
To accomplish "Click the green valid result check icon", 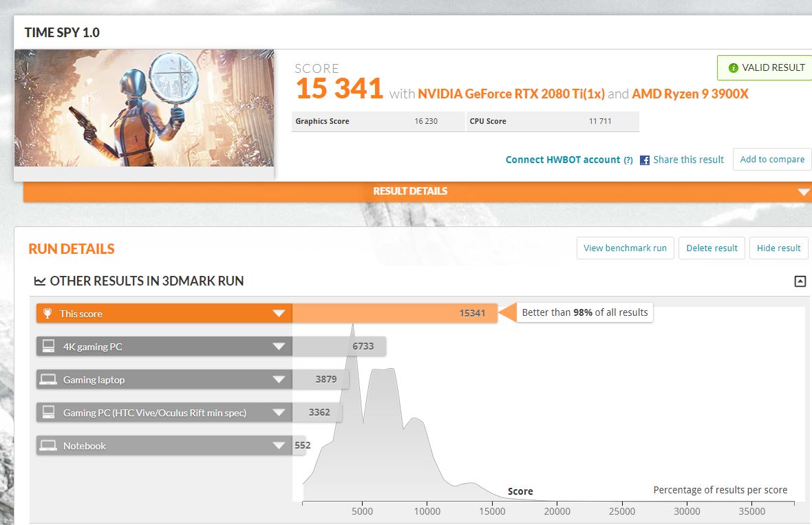I will (x=733, y=68).
